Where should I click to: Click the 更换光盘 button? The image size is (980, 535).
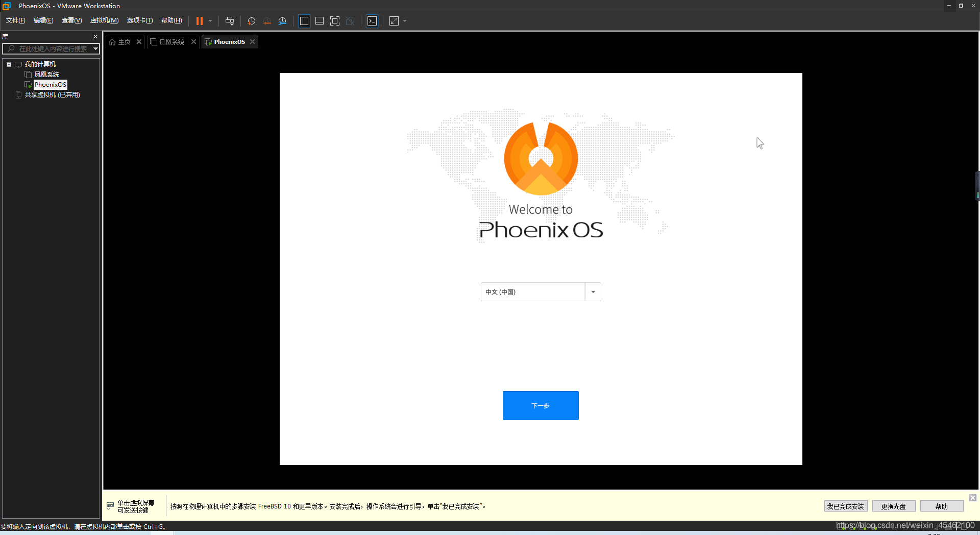pyautogui.click(x=893, y=506)
